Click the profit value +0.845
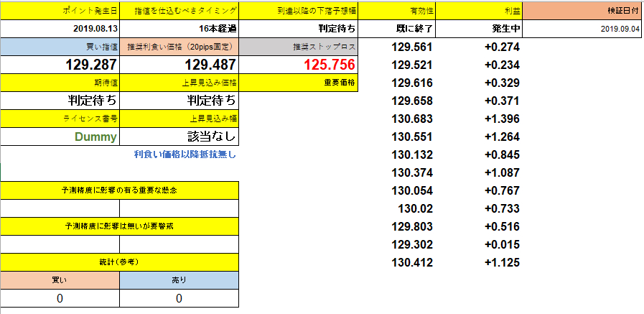Screen dimensions: 644x314 coord(502,155)
